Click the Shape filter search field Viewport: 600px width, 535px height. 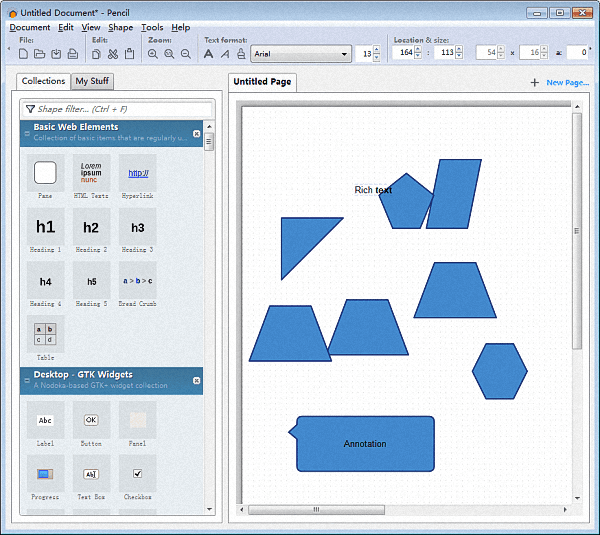tap(117, 109)
